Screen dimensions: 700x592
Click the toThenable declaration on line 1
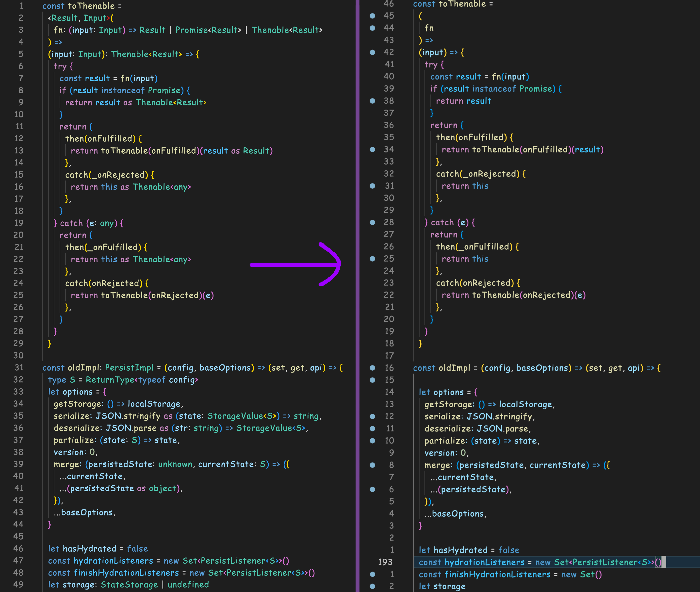pyautogui.click(x=82, y=6)
